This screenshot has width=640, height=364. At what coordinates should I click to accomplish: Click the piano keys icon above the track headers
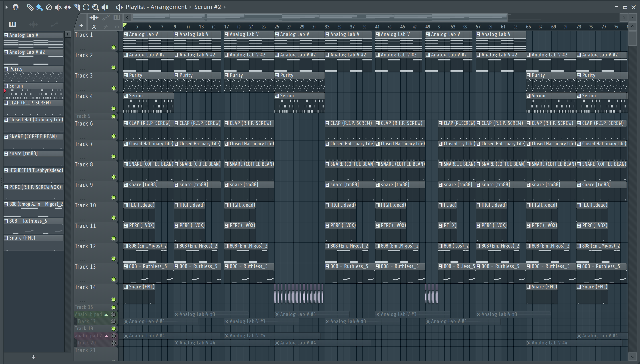(x=117, y=18)
